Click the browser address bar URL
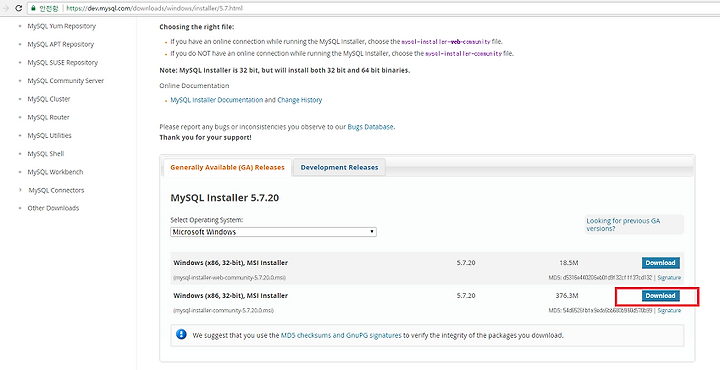Viewport: 720px width, 370px height. tap(154, 8)
